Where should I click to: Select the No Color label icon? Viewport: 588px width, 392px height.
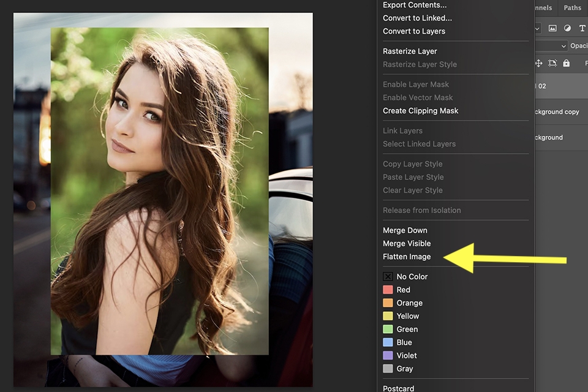pyautogui.click(x=389, y=276)
